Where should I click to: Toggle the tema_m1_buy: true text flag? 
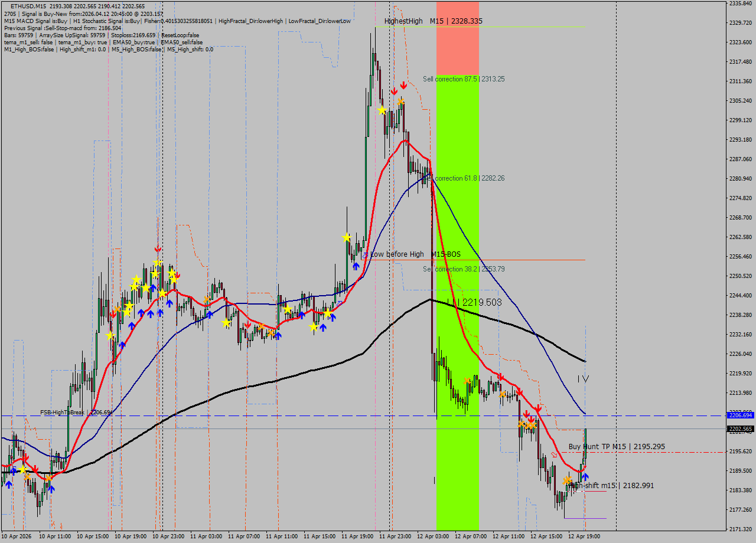(84, 42)
